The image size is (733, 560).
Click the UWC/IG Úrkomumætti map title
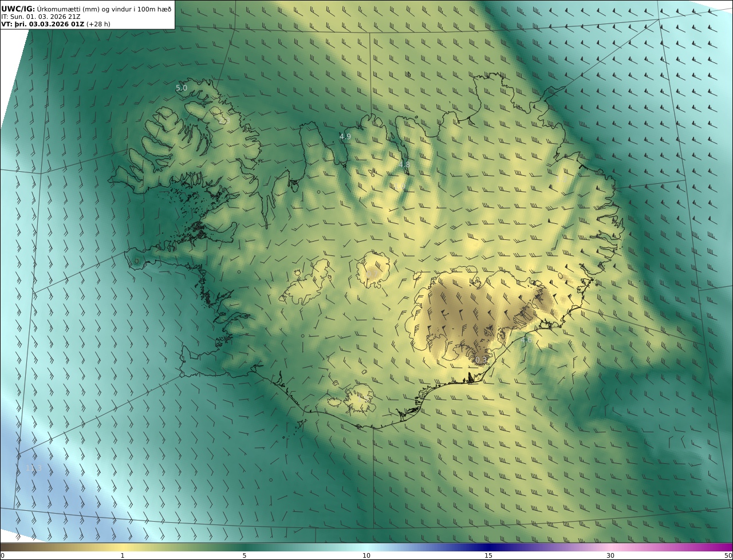coord(86,9)
